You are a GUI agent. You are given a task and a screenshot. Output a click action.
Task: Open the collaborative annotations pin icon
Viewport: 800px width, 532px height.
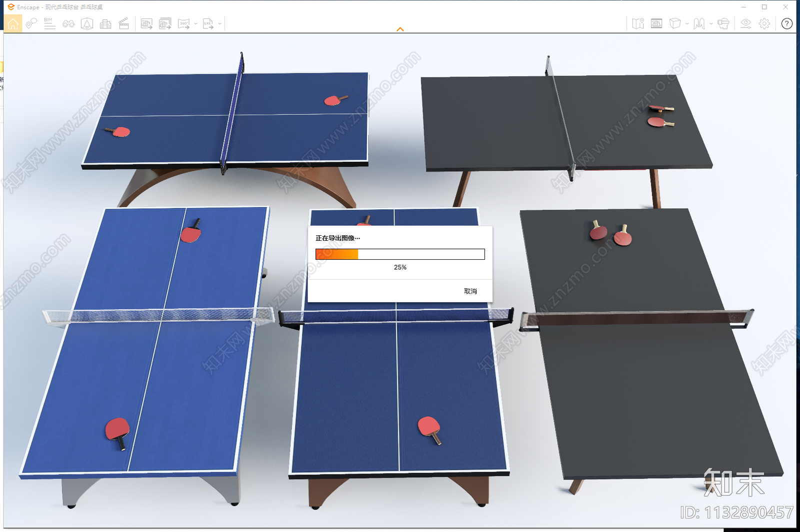[x=31, y=23]
